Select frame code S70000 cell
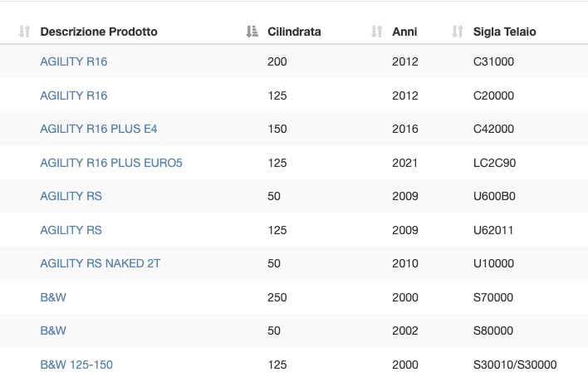 point(493,297)
